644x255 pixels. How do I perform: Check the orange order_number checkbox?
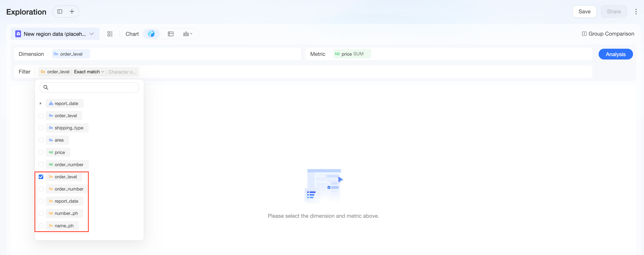(x=41, y=189)
